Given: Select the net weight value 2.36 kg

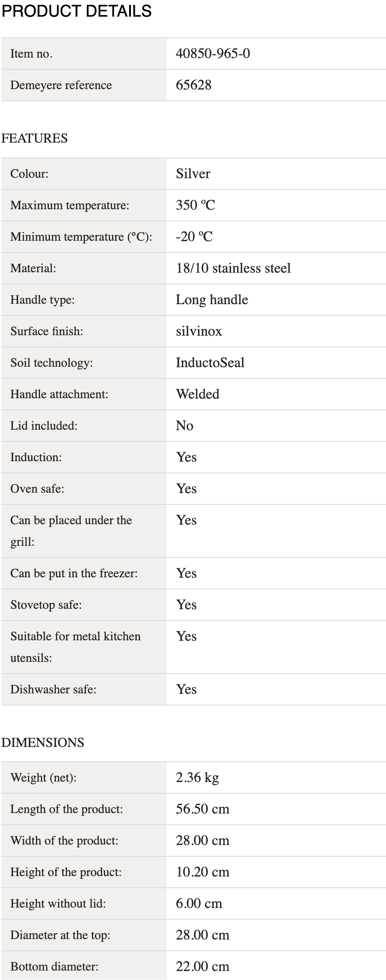Looking at the screenshot, I should (197, 778).
